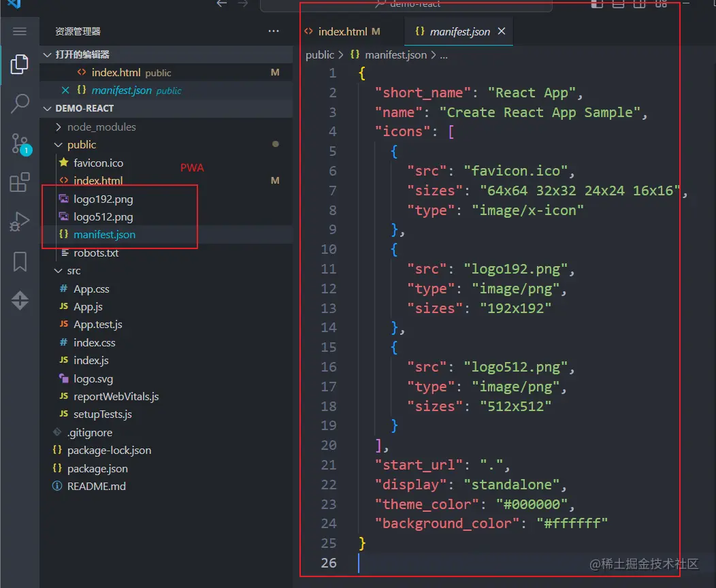Viewport: 716px width, 588px height.
Task: Open robots.txt file
Action: tap(166, 253)
